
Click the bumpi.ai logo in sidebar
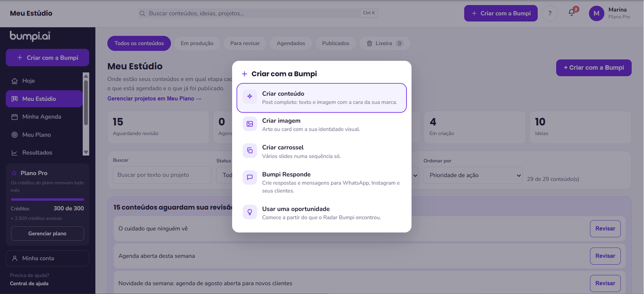pos(30,36)
